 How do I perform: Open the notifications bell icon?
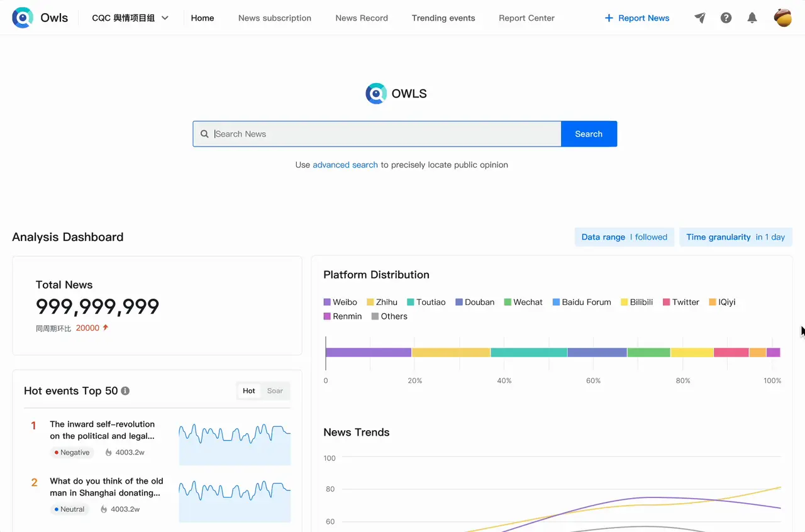(752, 18)
